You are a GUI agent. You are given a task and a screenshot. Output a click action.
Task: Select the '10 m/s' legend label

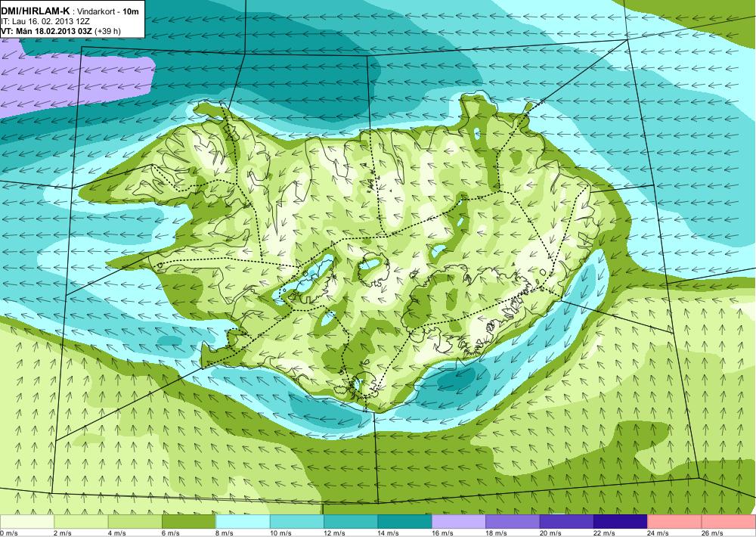click(280, 533)
